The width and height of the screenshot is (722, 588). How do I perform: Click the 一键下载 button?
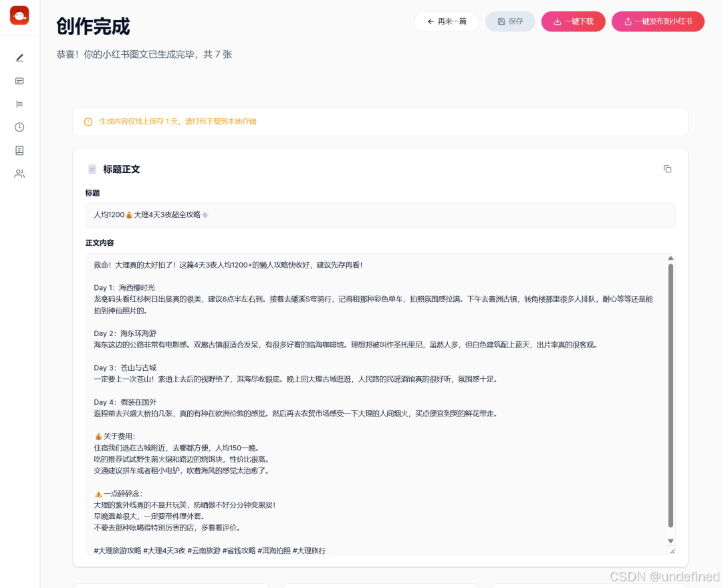coord(574,21)
